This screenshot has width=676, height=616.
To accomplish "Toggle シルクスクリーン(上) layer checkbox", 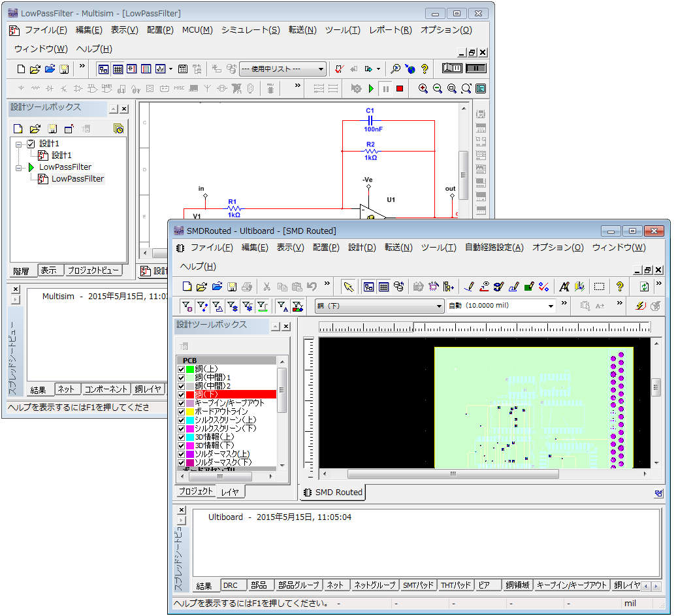I will 181,420.
